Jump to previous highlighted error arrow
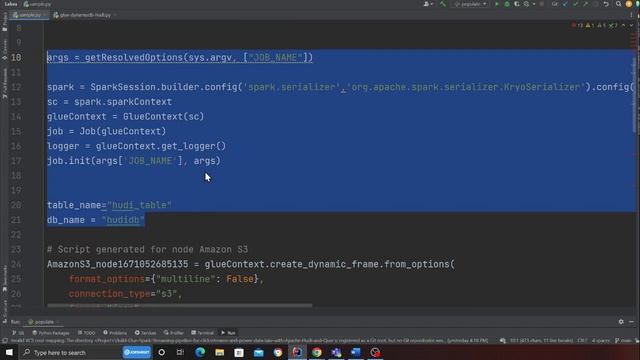 click(623, 25)
